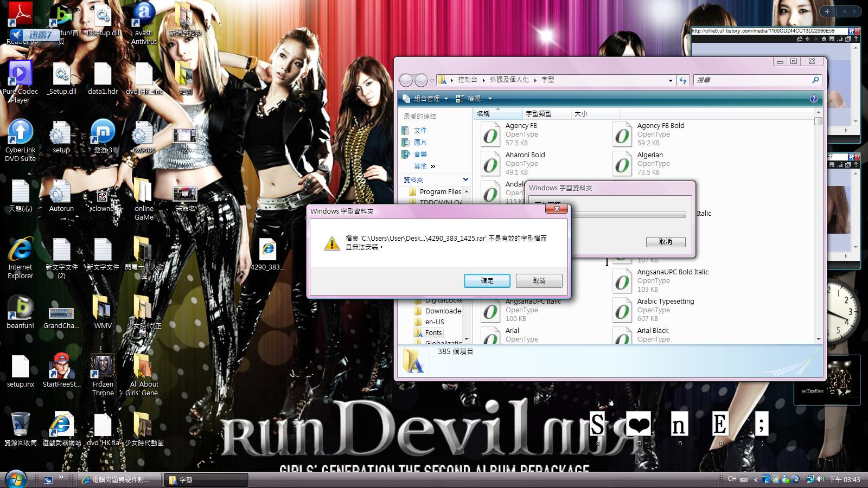Collapse the 資料夾 folders pane
The height and width of the screenshot is (488, 868).
[x=465, y=179]
